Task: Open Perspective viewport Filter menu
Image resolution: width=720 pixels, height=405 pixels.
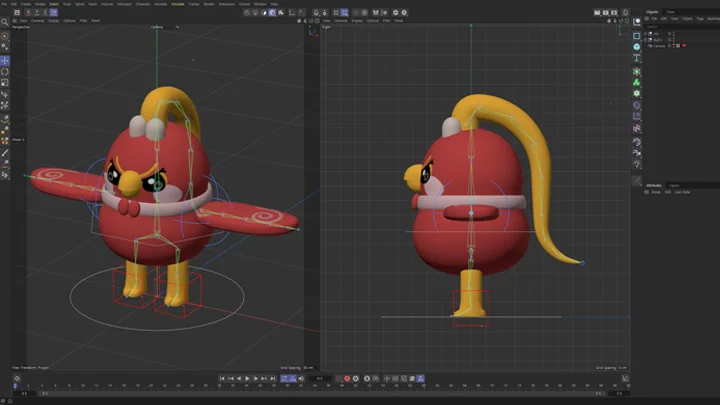Action: (x=83, y=21)
